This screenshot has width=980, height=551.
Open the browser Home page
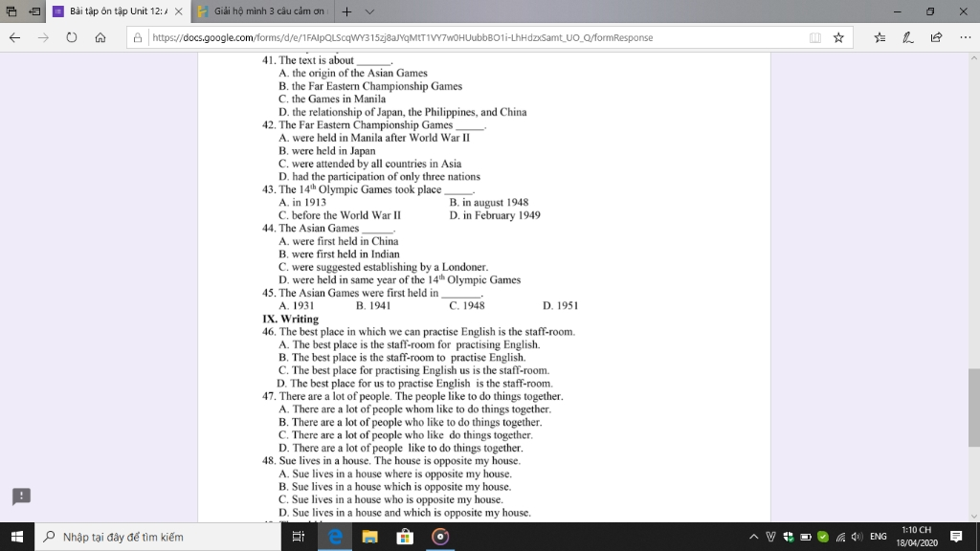click(x=100, y=37)
